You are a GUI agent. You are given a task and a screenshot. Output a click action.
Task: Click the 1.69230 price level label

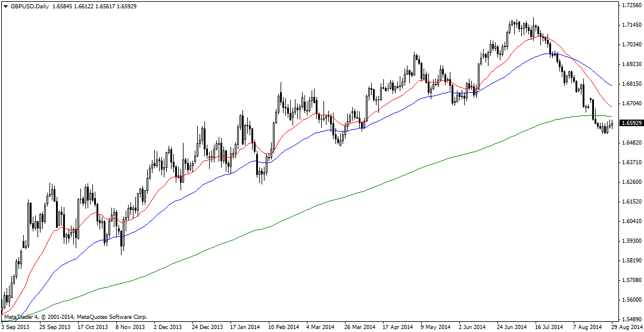(x=631, y=64)
